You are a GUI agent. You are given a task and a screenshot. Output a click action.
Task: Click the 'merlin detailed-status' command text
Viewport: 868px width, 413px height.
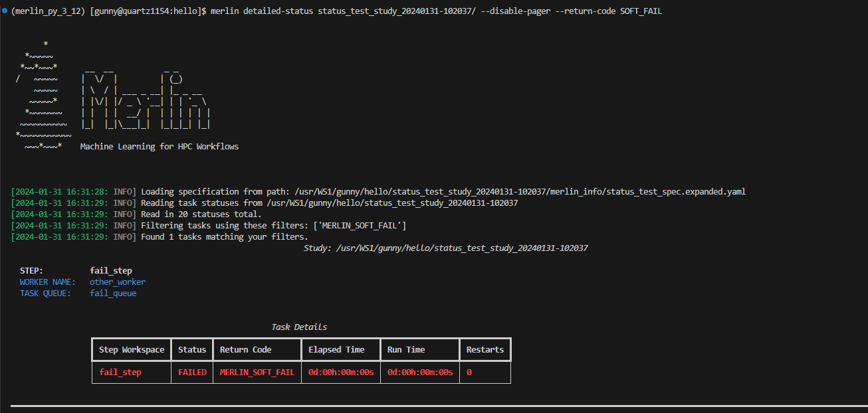click(262, 12)
